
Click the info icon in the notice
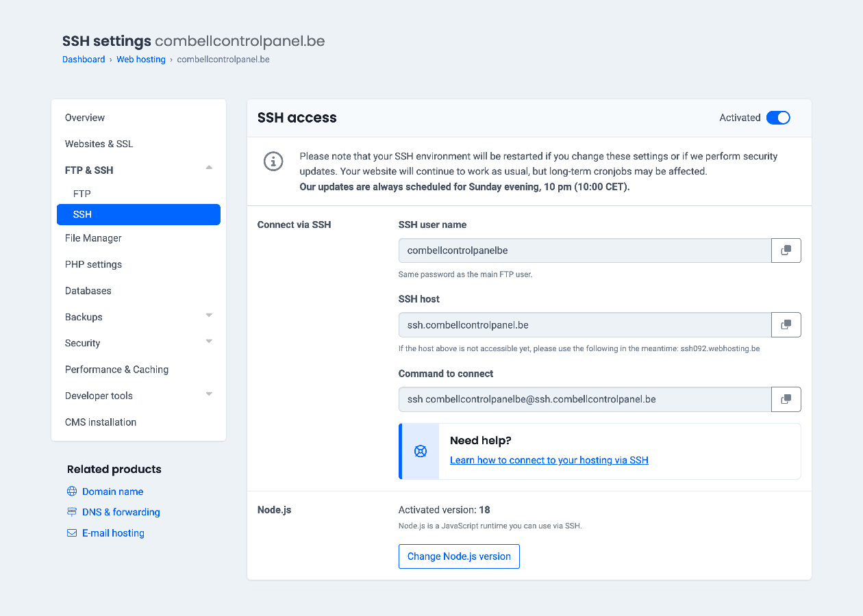pyautogui.click(x=273, y=162)
